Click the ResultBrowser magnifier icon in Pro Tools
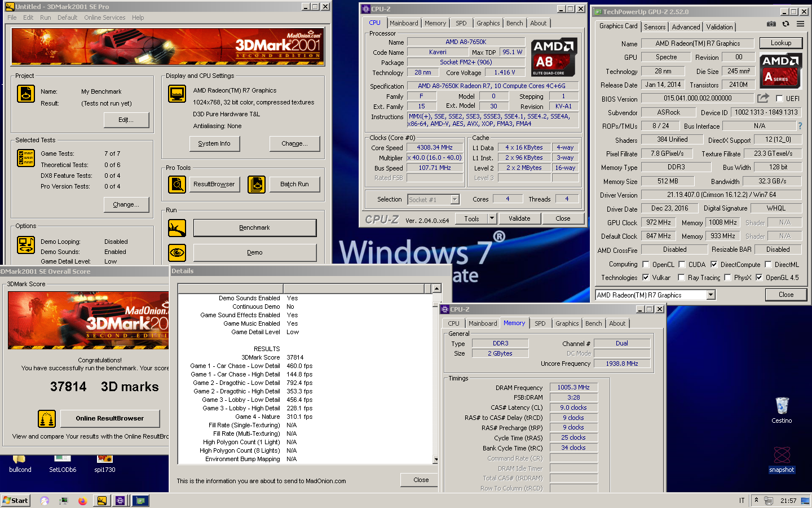Screen dimensions: 812x508 177,184
